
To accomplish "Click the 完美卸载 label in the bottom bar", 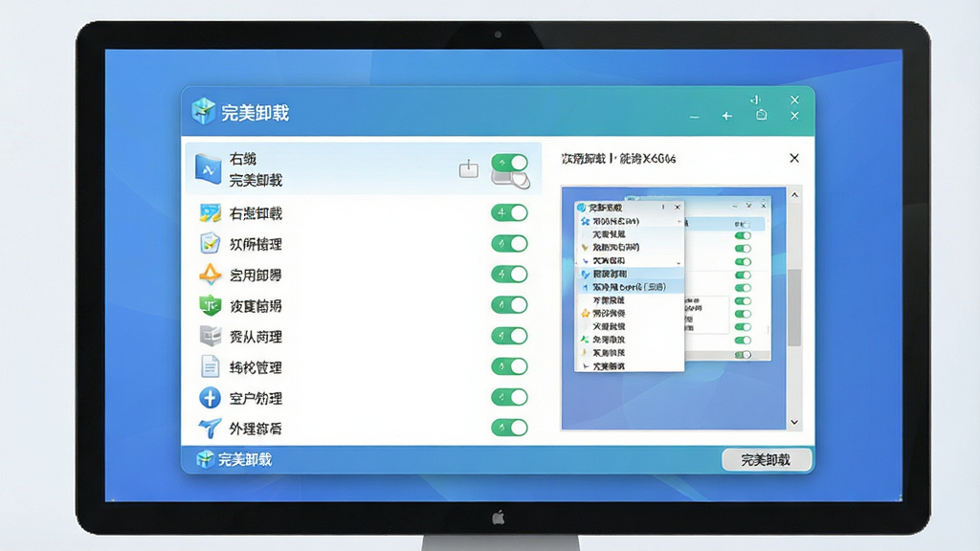I will click(245, 460).
